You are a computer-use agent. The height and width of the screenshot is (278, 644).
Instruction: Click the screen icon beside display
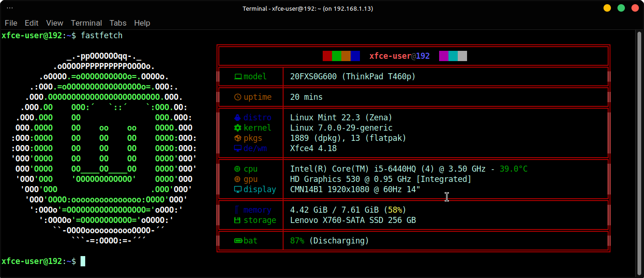pyautogui.click(x=238, y=189)
